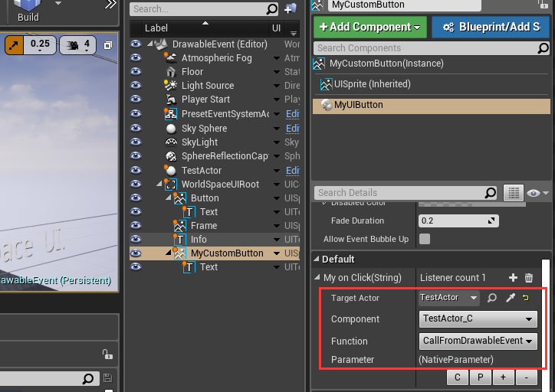The height and width of the screenshot is (392, 555).
Task: Toggle scale snapping icon in viewport
Action: 14,45
